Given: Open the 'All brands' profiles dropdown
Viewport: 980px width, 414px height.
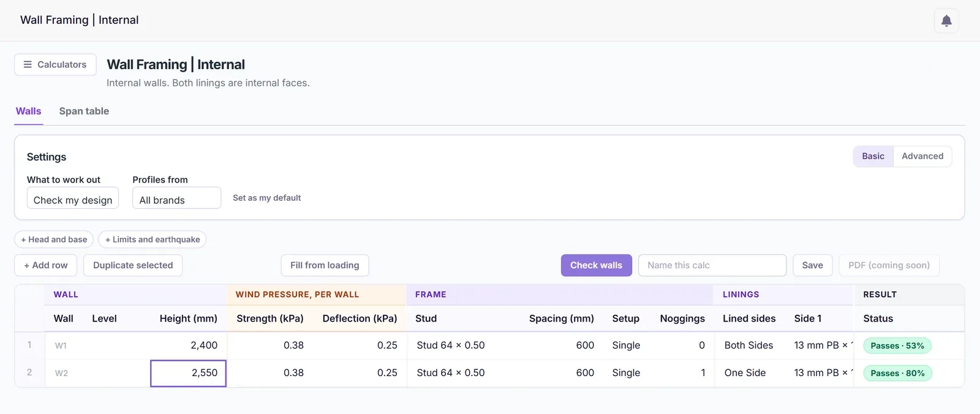Looking at the screenshot, I should coord(176,198).
